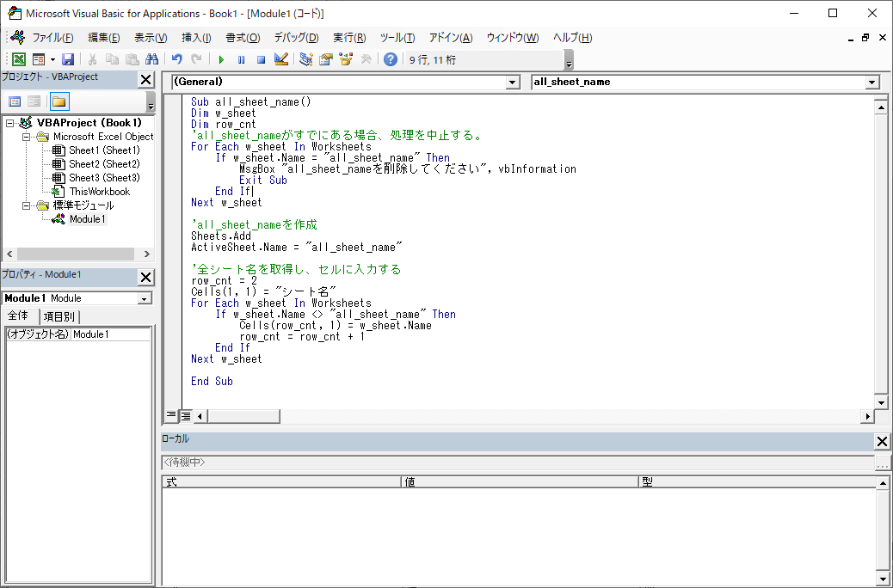Collapse the 標準モジュール folder node

pyautogui.click(x=27, y=205)
